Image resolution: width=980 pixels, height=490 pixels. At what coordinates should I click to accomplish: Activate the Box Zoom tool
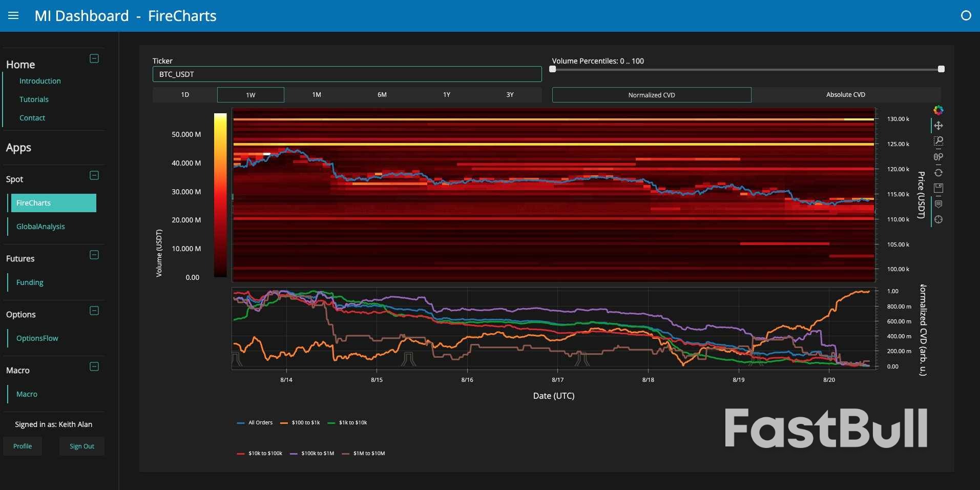tap(939, 140)
